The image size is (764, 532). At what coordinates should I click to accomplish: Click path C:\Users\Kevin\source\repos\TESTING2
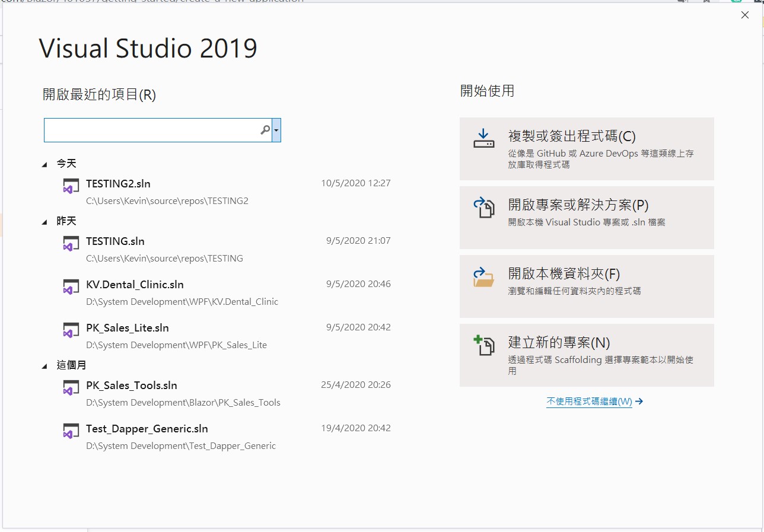(167, 201)
